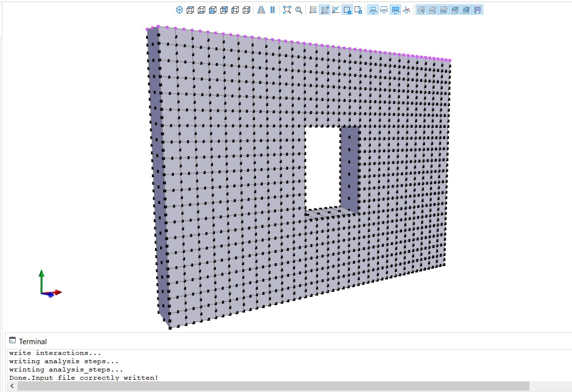The image size is (572, 392).
Task: Switch to perspective projection road icon
Action: 261,10
